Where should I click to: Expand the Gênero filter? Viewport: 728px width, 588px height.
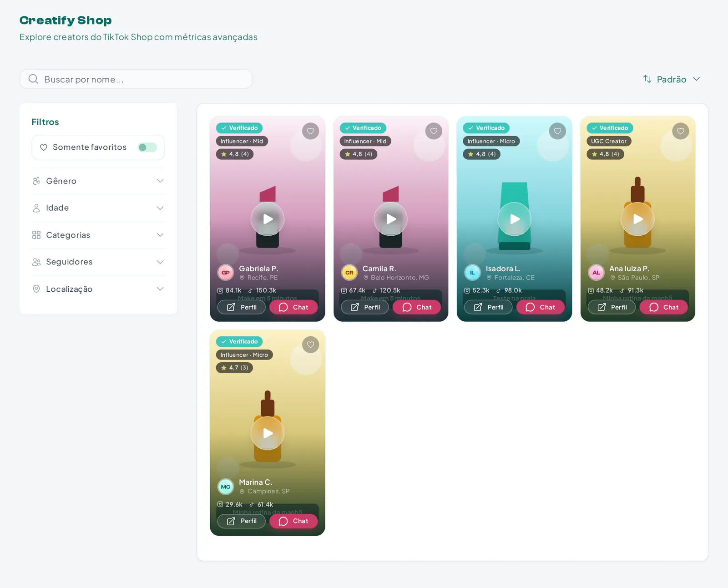click(98, 181)
